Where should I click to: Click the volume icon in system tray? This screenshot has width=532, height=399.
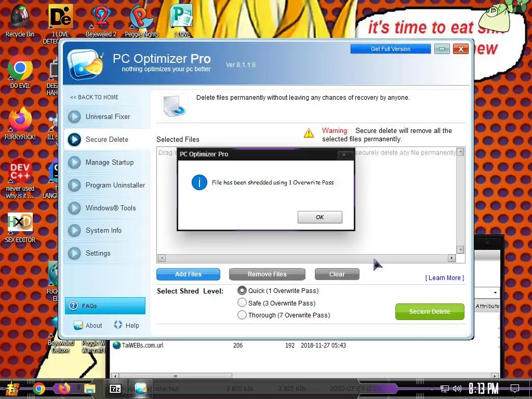(x=457, y=389)
